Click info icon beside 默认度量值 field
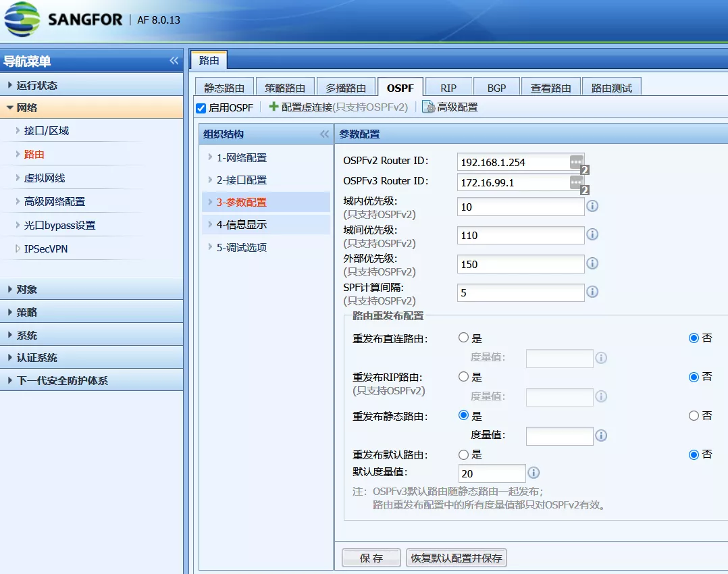 (534, 473)
